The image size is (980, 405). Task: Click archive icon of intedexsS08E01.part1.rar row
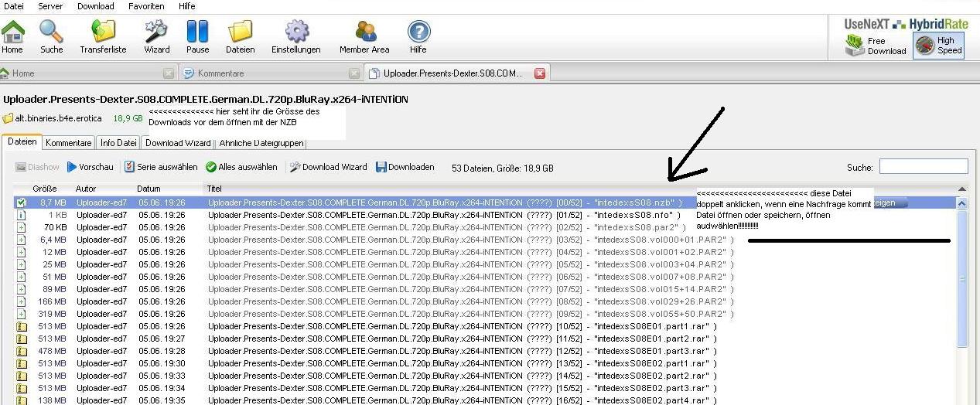22,326
